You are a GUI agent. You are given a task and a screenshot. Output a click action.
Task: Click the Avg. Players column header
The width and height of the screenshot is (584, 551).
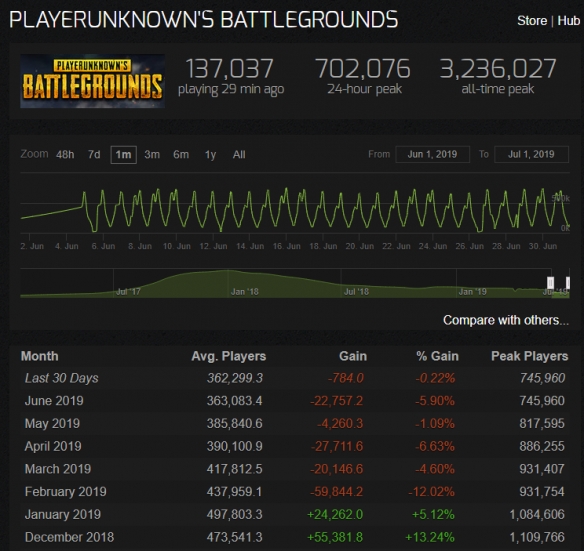click(x=229, y=356)
